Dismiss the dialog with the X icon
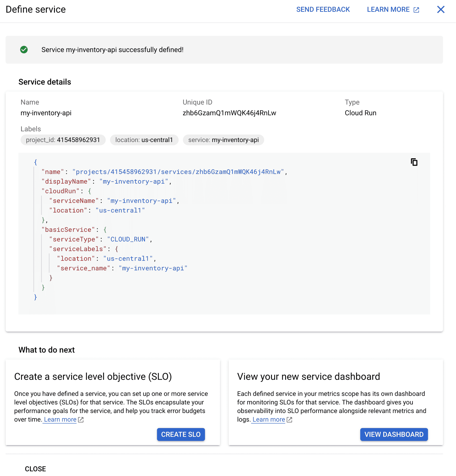The width and height of the screenshot is (456, 476). tap(440, 10)
